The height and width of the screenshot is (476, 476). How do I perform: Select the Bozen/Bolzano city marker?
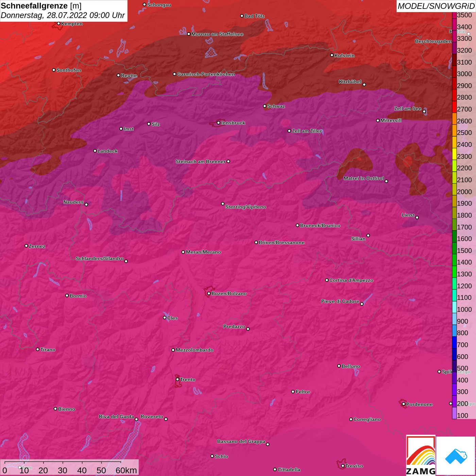[209, 293]
